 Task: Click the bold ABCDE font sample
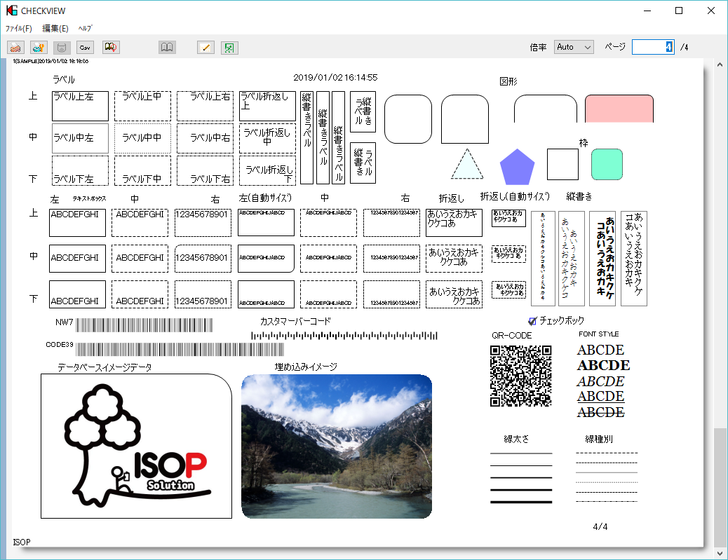pyautogui.click(x=604, y=366)
